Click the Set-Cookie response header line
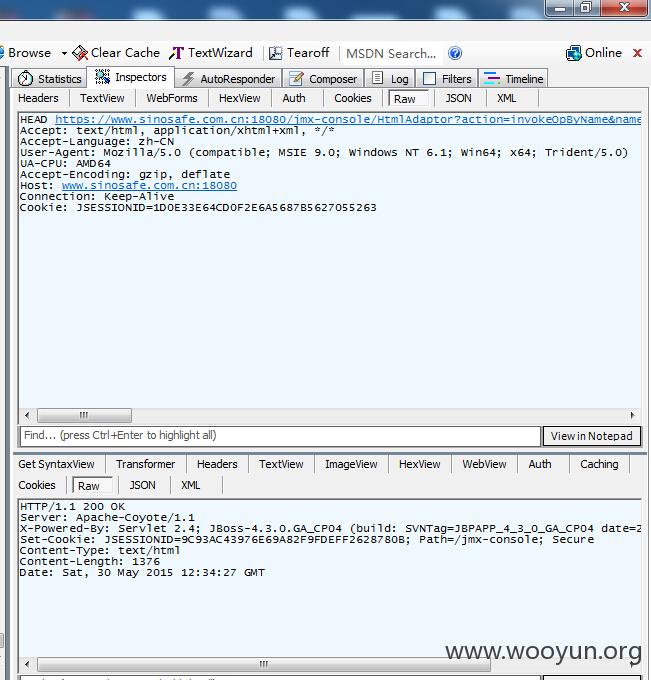 click(x=307, y=539)
